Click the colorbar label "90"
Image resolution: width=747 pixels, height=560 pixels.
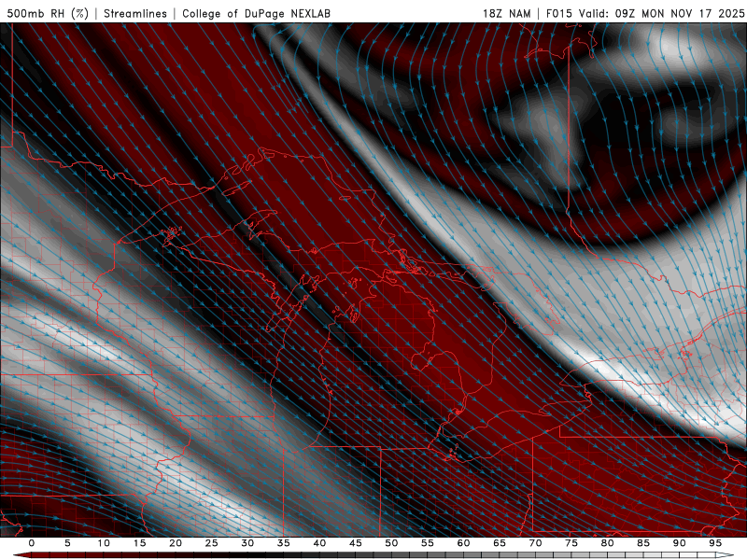pyautogui.click(x=680, y=543)
